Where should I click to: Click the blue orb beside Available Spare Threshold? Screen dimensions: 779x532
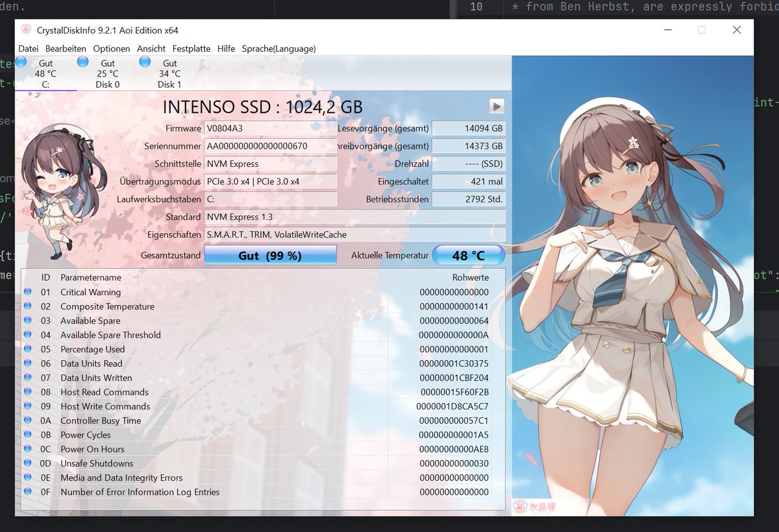click(28, 335)
